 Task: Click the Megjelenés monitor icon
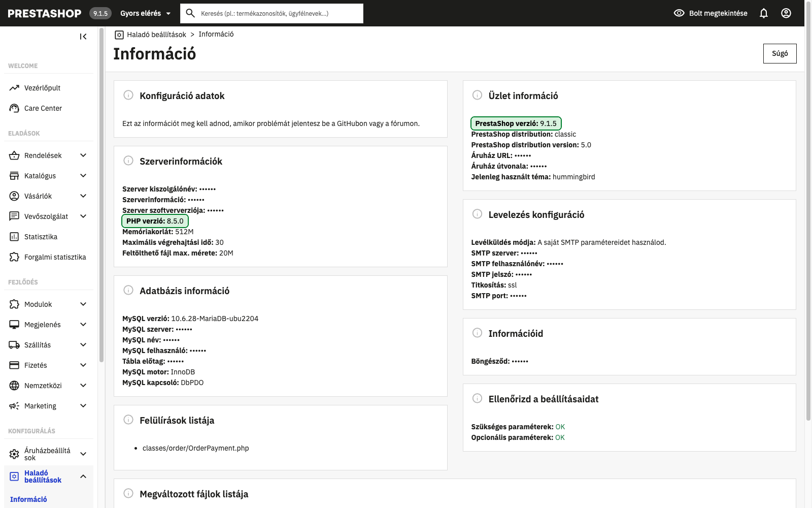point(14,325)
